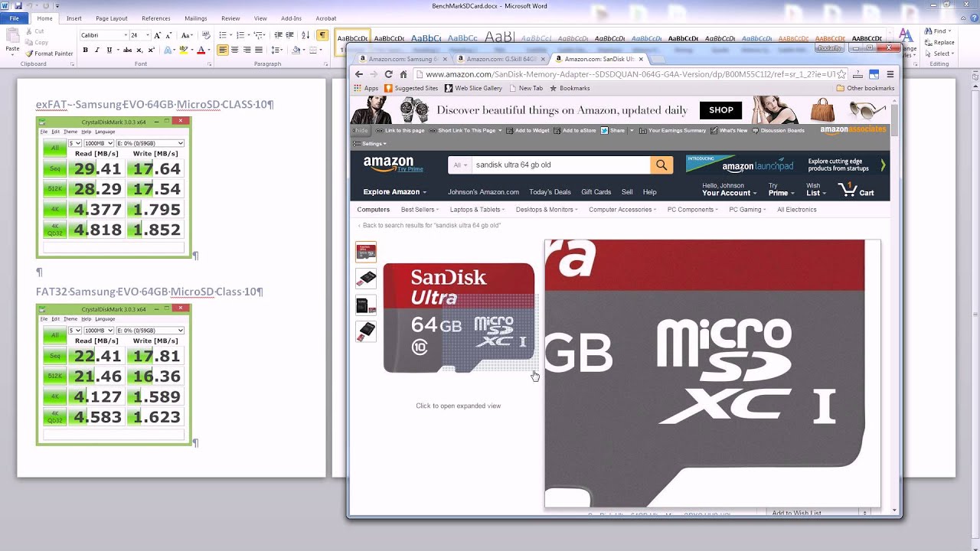This screenshot has height=551, width=980.
Task: Click the SHOP banner button
Action: pos(721,110)
